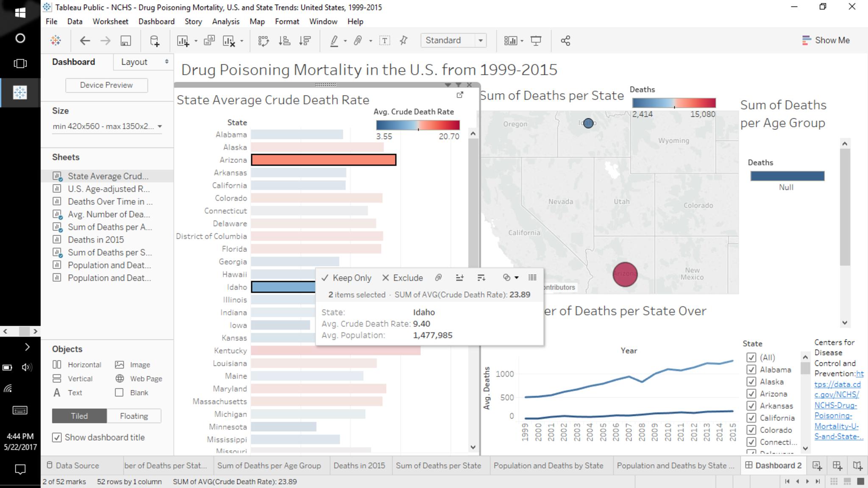Click the Sort descending toolbar icon
This screenshot has width=868, height=488.
click(305, 41)
